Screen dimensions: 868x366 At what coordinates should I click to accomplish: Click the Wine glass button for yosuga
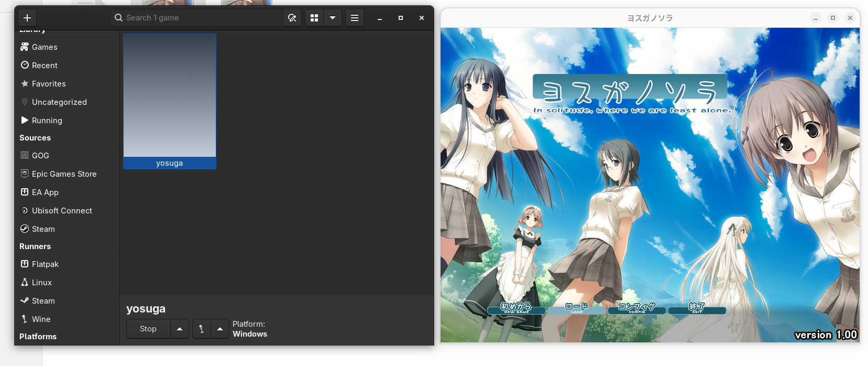pyautogui.click(x=202, y=329)
